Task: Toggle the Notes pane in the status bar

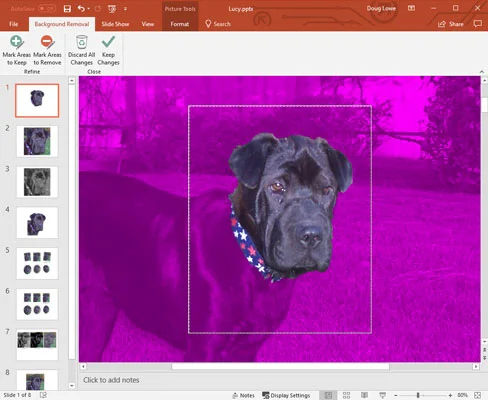Action: 244,395
